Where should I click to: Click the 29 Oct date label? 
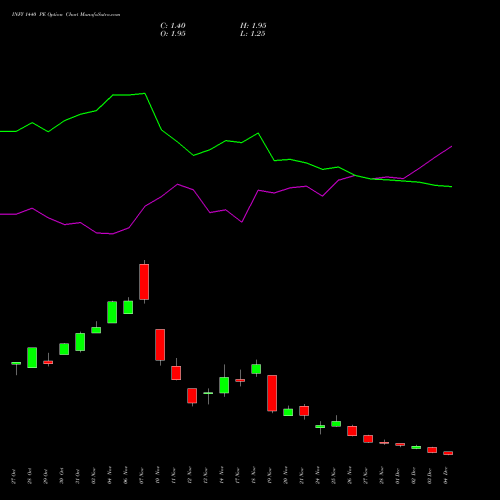click(46, 476)
